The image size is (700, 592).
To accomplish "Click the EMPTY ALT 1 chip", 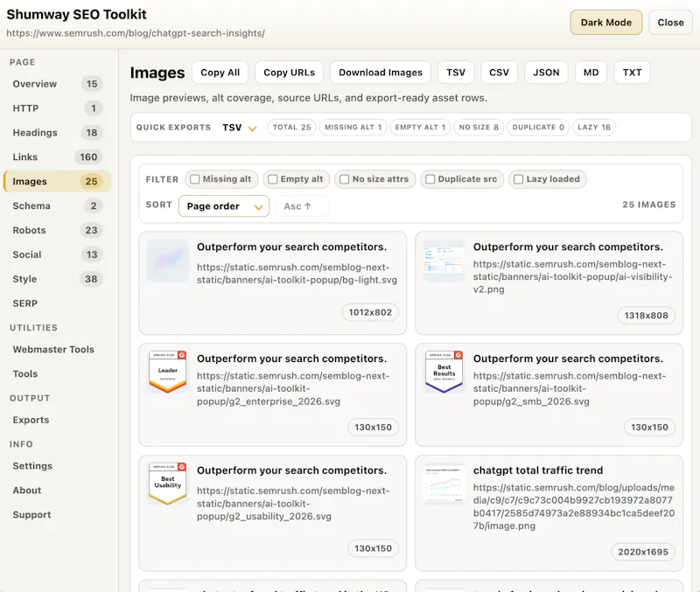I will [x=420, y=127].
